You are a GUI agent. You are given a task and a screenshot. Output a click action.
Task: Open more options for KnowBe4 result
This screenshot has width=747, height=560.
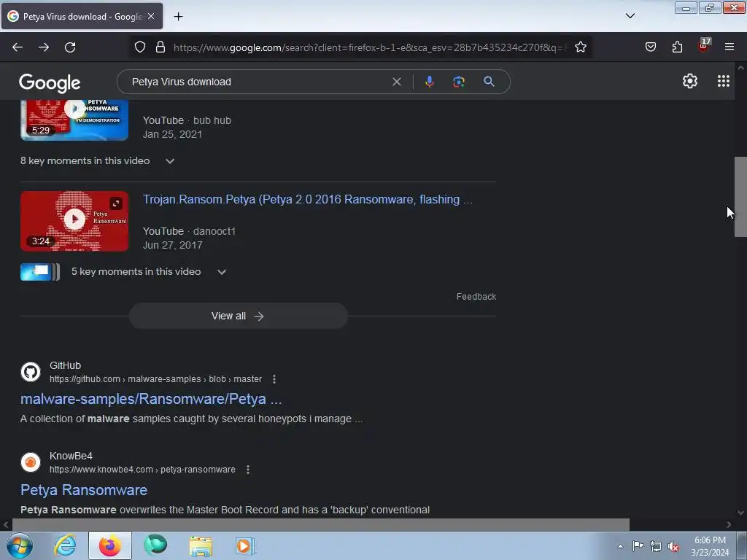[248, 470]
